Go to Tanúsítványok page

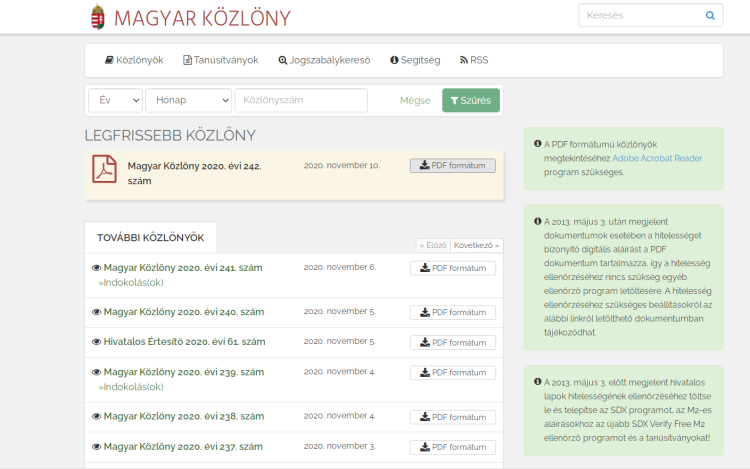220,60
